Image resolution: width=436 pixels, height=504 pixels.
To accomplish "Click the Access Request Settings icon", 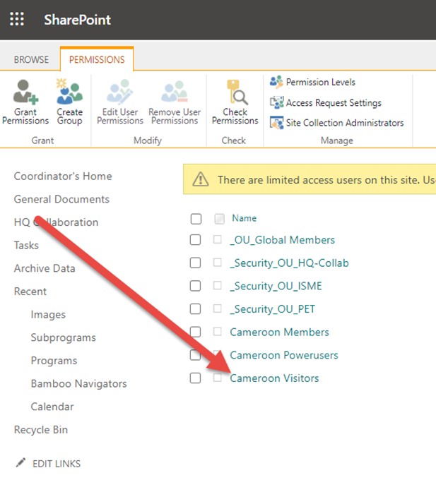I will tap(276, 102).
